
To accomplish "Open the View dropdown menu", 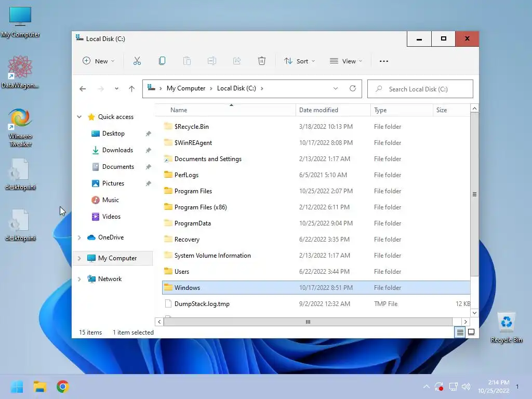I will [x=346, y=61].
